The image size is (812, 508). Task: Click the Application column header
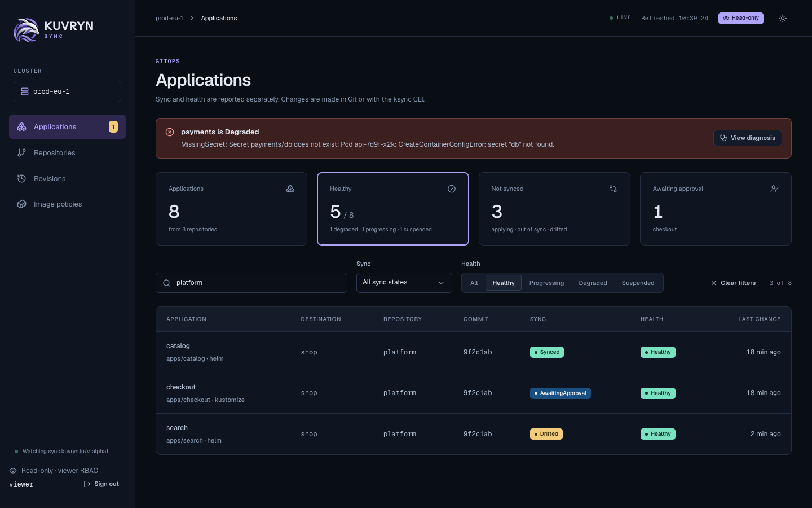click(186, 319)
